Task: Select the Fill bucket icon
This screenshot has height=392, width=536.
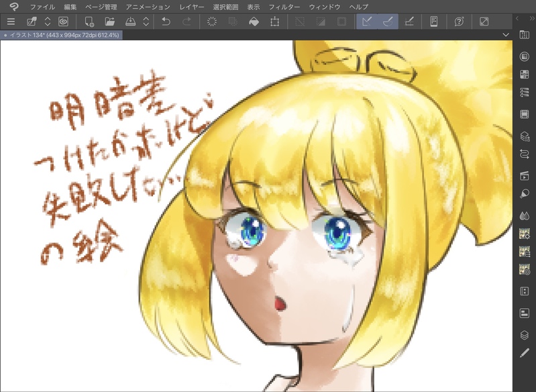Action: pyautogui.click(x=254, y=21)
